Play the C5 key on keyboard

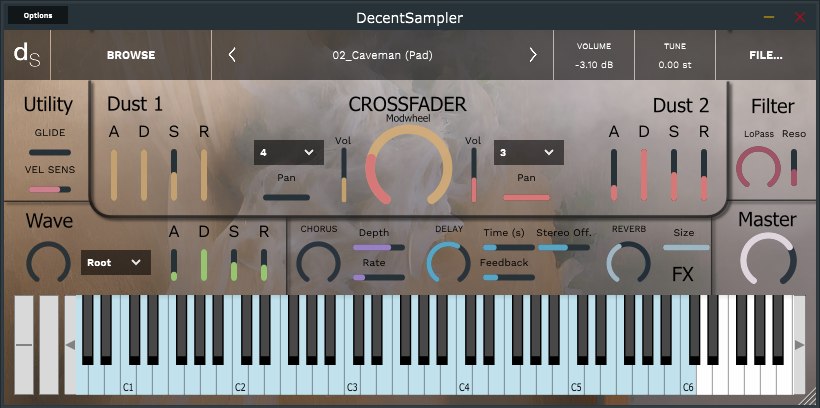click(576, 379)
